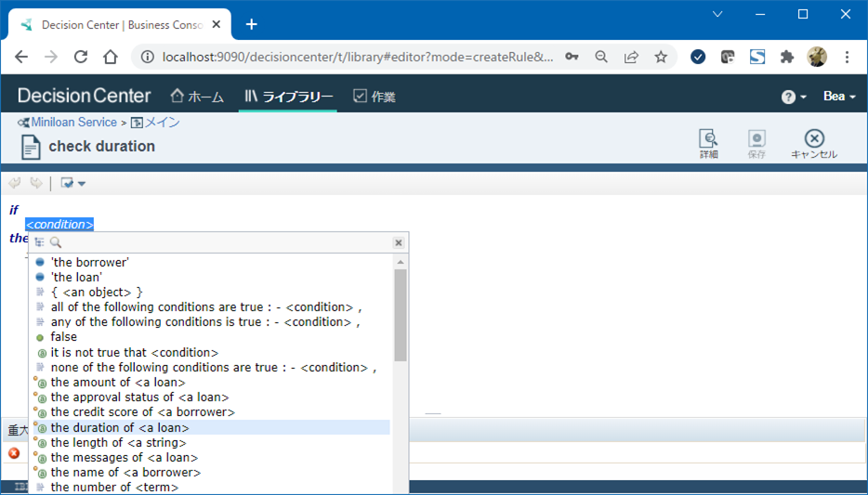
Task: Open the help question mark menu
Action: [x=794, y=97]
